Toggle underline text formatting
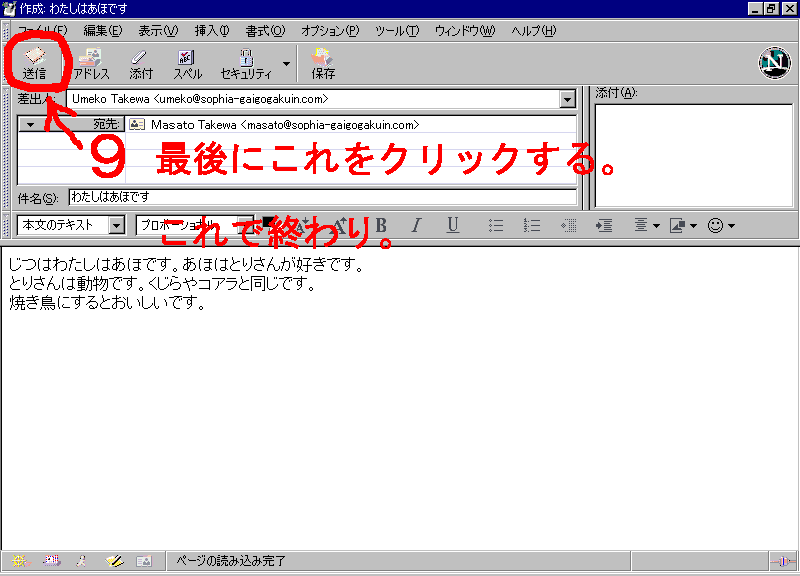 (x=452, y=226)
